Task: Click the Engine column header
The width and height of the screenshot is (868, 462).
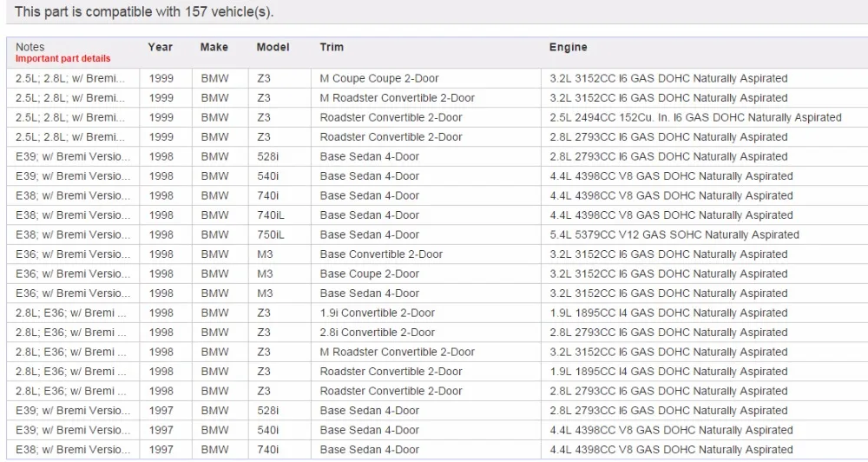Action: [568, 47]
